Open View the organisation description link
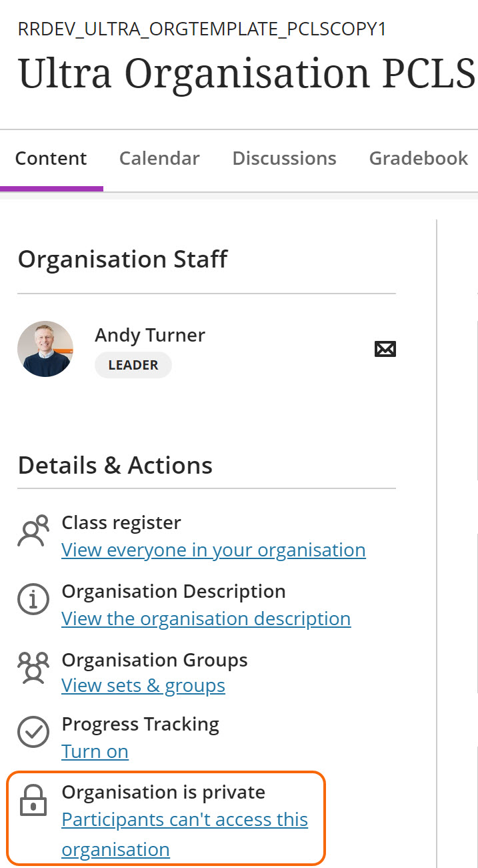Image resolution: width=478 pixels, height=868 pixels. pyautogui.click(x=206, y=618)
